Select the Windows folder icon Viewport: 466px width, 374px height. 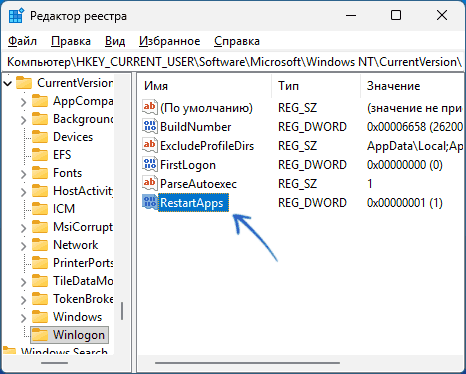[40, 317]
